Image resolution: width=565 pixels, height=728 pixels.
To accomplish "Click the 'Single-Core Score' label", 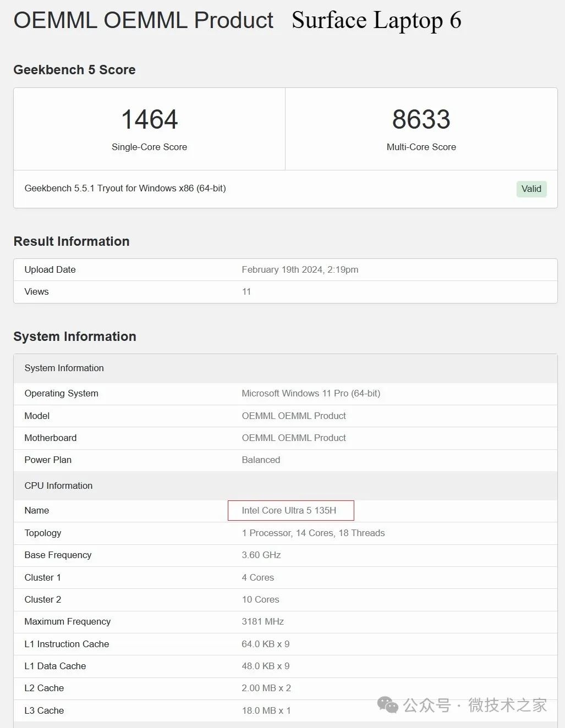I will [x=149, y=147].
